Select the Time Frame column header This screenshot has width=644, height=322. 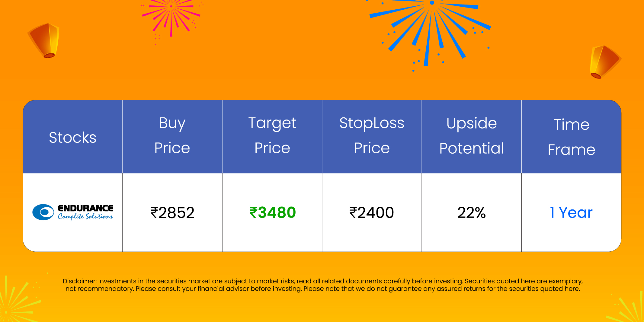coord(571,137)
